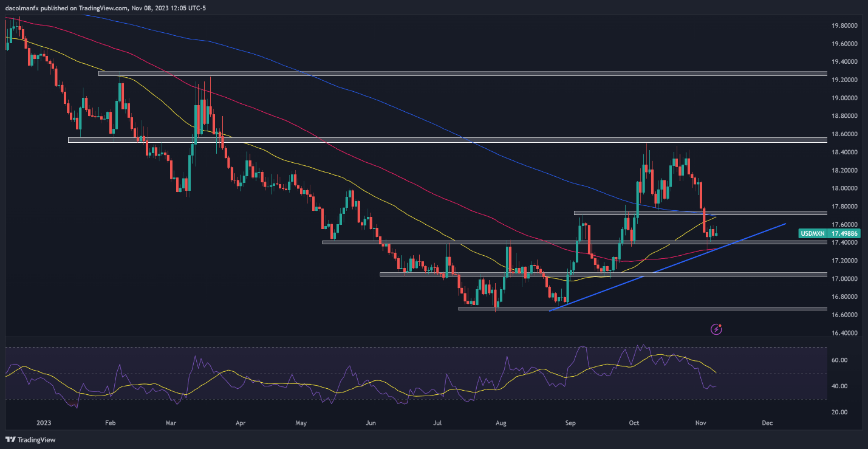Select the 17.00000 price axis label
Viewport: 868px width, 449px height.
(845, 279)
